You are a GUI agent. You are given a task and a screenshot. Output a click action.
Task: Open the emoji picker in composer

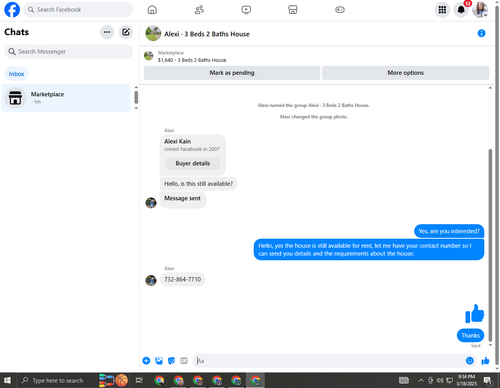(470, 361)
